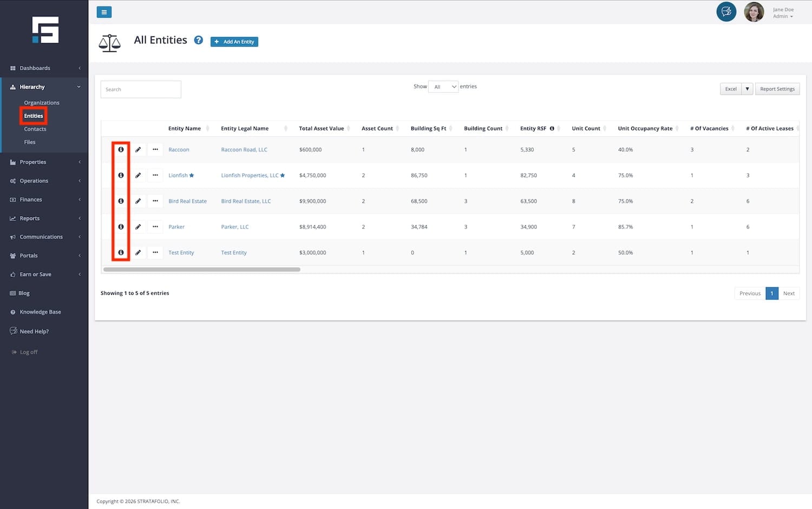Click the info icon for Parker row
This screenshot has height=509, width=812.
coord(121,227)
